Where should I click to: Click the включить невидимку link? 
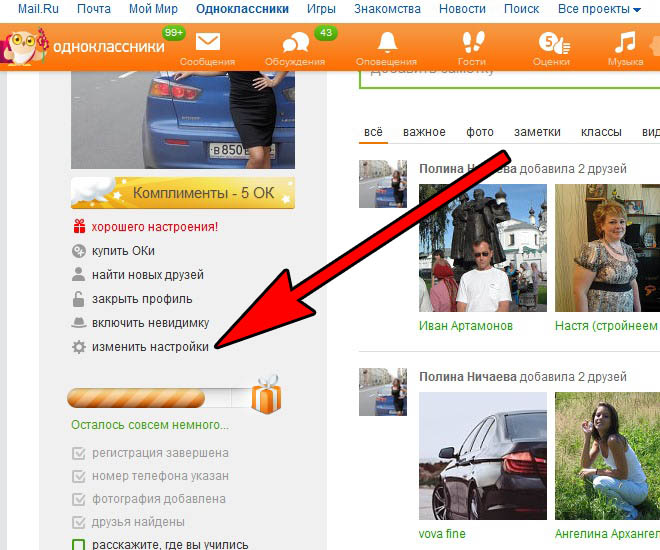(150, 323)
